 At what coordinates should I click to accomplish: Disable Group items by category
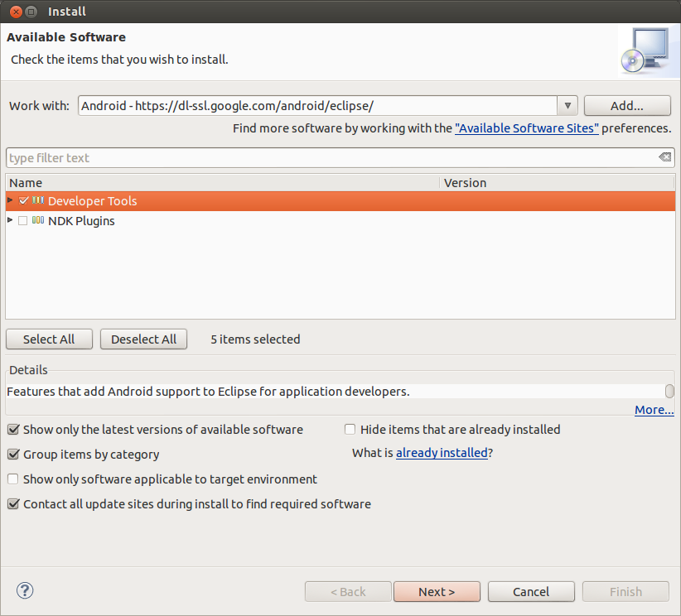point(13,454)
